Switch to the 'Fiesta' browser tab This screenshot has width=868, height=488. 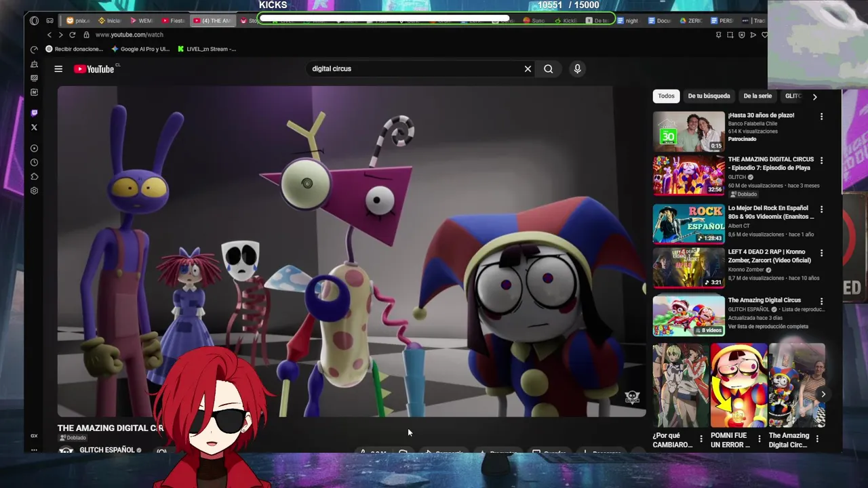172,20
